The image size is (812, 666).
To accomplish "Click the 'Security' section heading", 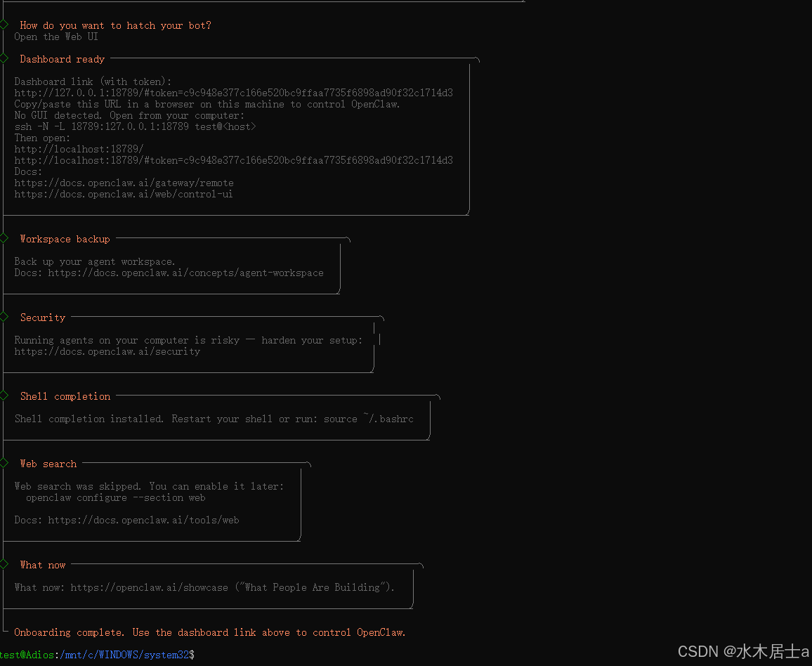I will pos(43,318).
